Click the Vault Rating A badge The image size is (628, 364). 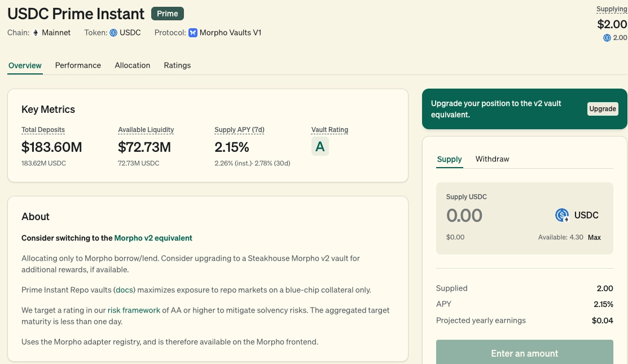click(x=320, y=147)
